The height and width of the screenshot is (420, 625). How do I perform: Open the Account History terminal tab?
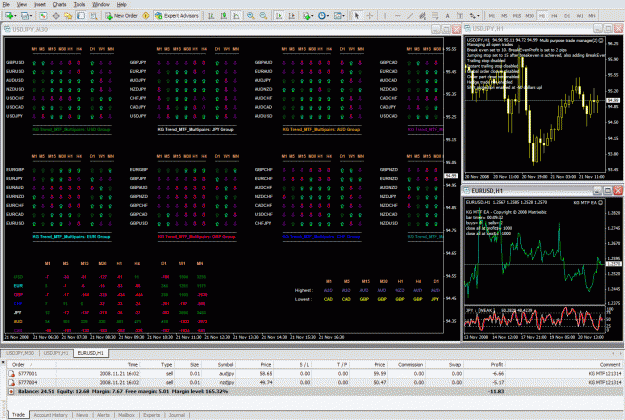click(51, 415)
